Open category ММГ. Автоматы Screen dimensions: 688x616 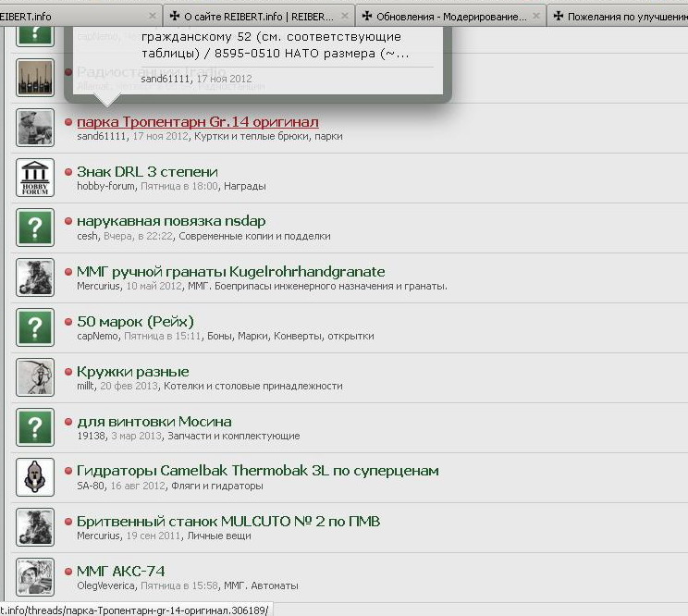pos(261,586)
